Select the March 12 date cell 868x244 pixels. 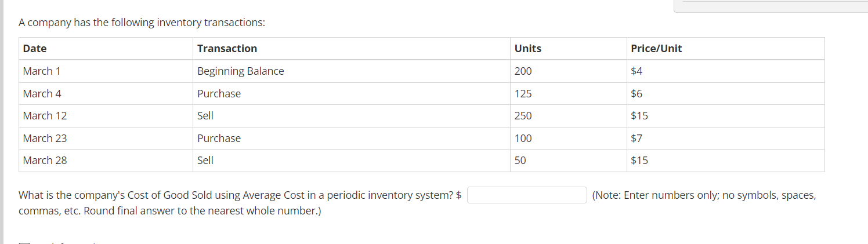pyautogui.click(x=106, y=116)
